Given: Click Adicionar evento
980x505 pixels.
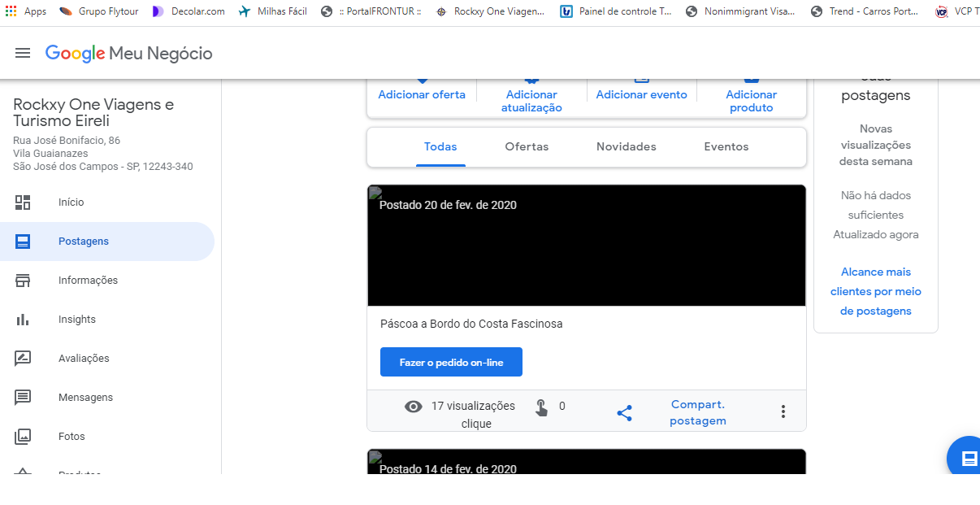Looking at the screenshot, I should click(x=641, y=94).
